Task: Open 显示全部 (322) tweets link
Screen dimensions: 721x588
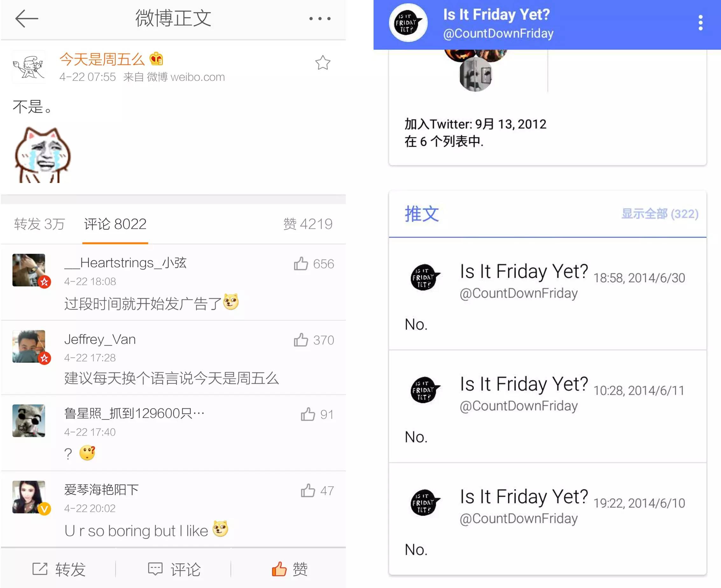Action: click(x=660, y=214)
